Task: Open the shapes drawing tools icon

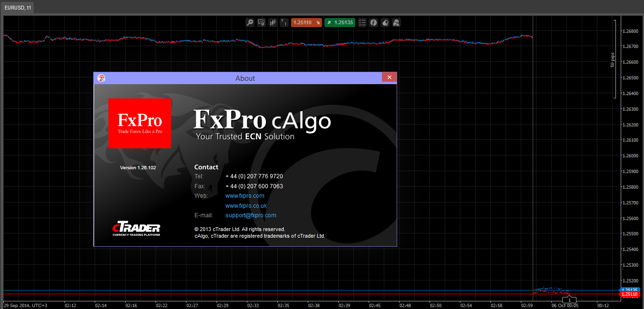Action: coord(396,22)
